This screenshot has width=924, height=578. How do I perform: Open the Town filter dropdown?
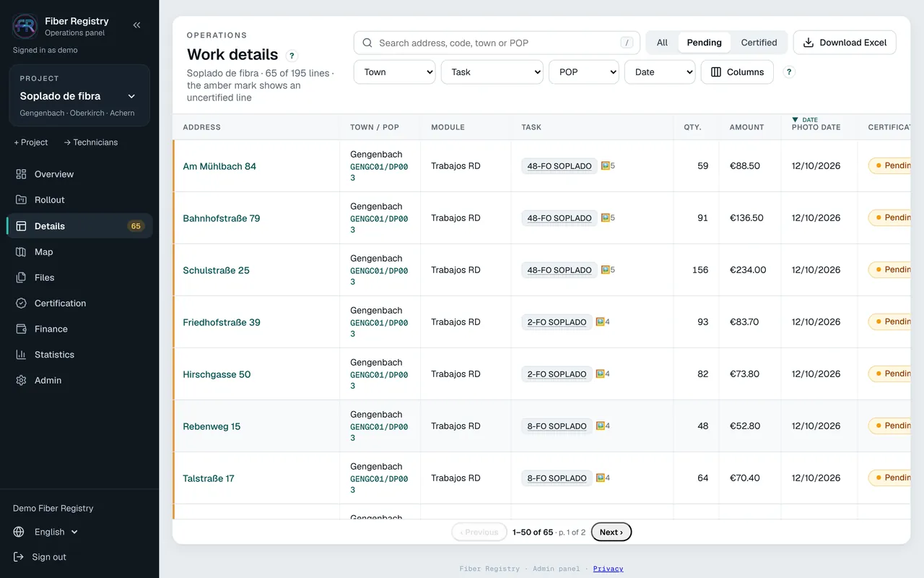tap(394, 72)
